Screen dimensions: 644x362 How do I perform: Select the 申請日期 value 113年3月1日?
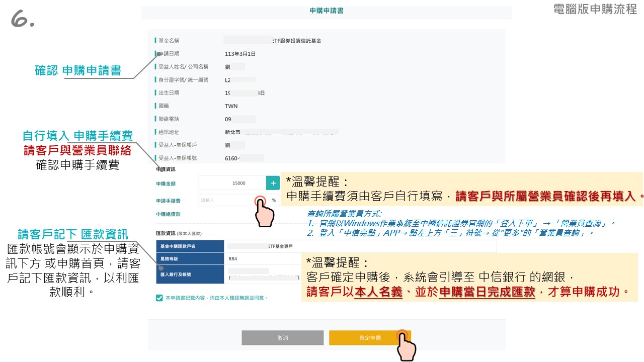coord(240,54)
